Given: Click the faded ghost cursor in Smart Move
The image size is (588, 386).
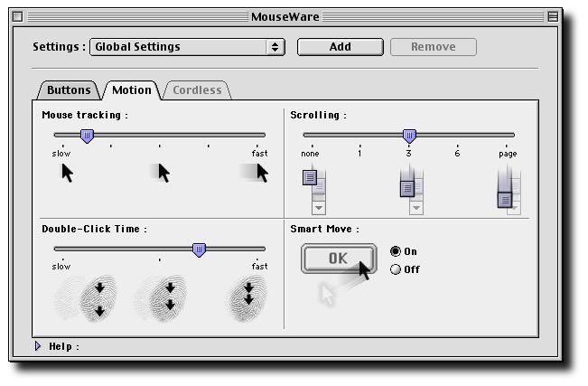Looking at the screenshot, I should 327,295.
